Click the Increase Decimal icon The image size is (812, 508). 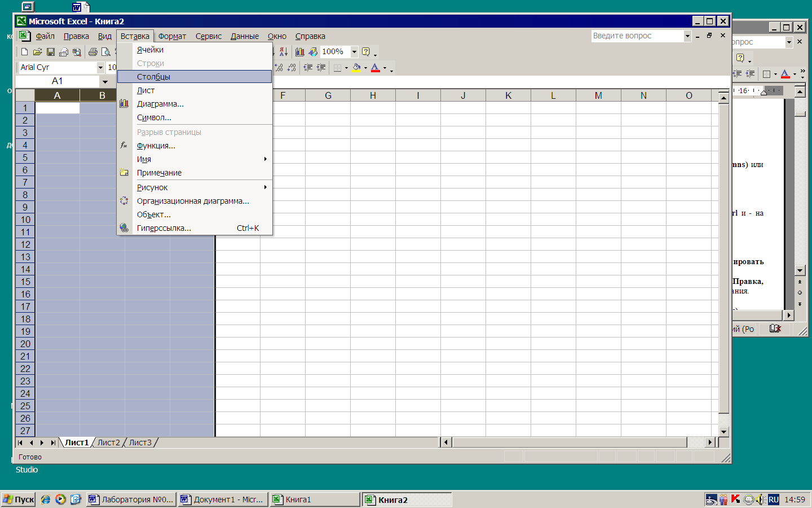click(279, 68)
